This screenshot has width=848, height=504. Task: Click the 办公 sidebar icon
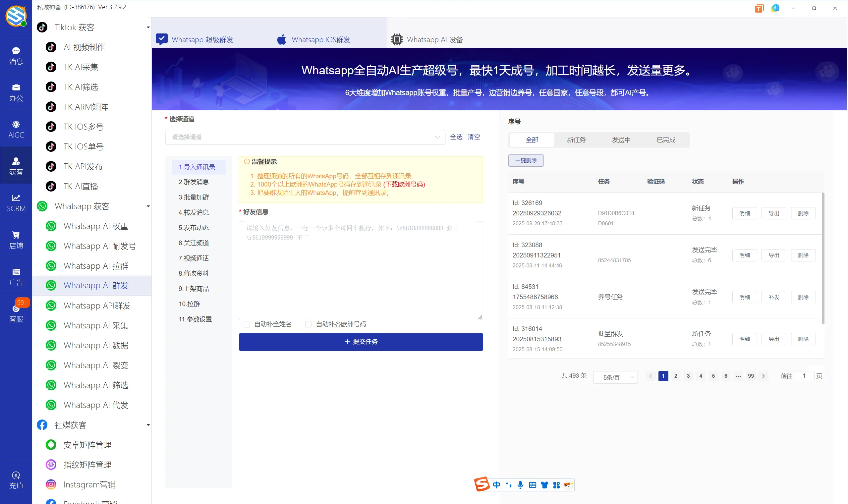tap(16, 91)
